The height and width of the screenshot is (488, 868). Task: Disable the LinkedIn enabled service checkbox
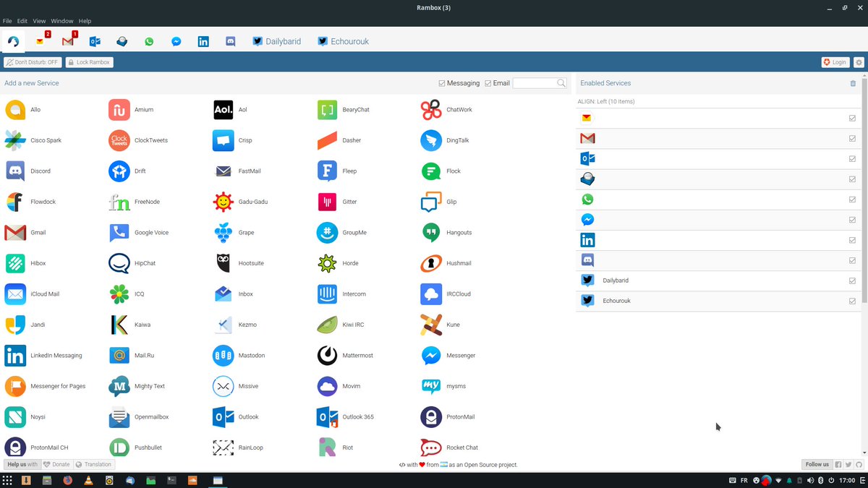(853, 240)
